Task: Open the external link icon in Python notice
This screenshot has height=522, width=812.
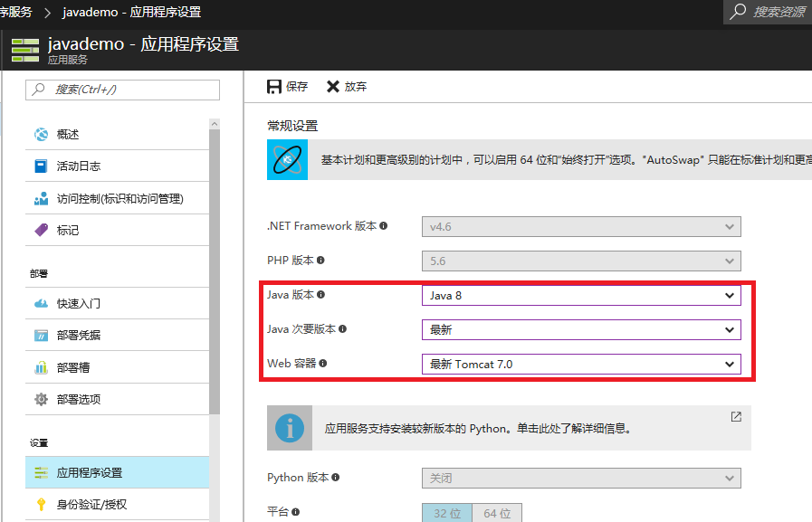Action: 736,416
